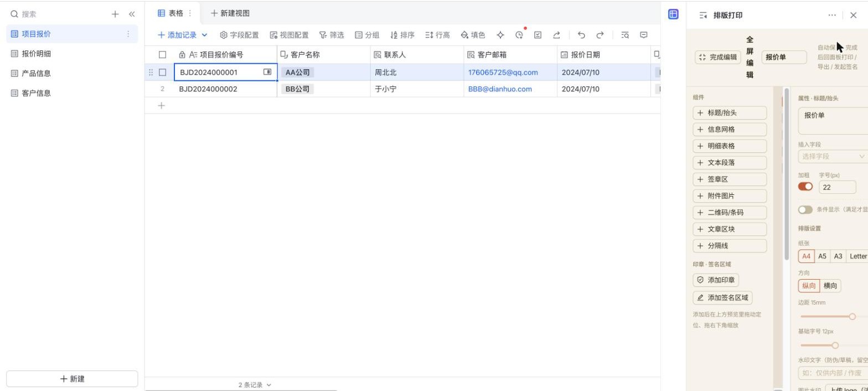Click the share arrow icon in toolbar
Image resolution: width=868 pixels, height=391 pixels.
pyautogui.click(x=556, y=35)
